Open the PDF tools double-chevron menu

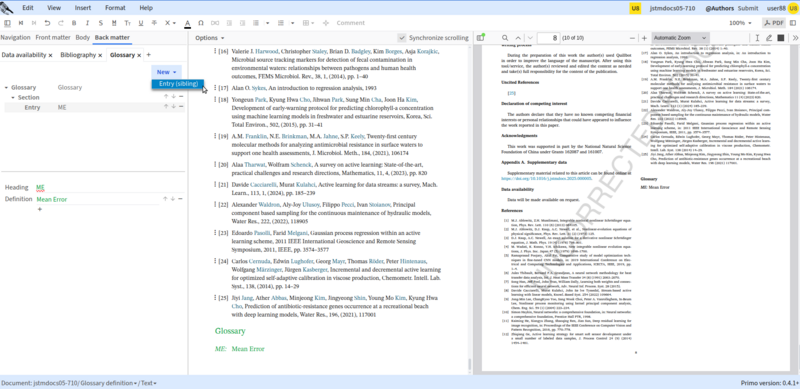(795, 38)
